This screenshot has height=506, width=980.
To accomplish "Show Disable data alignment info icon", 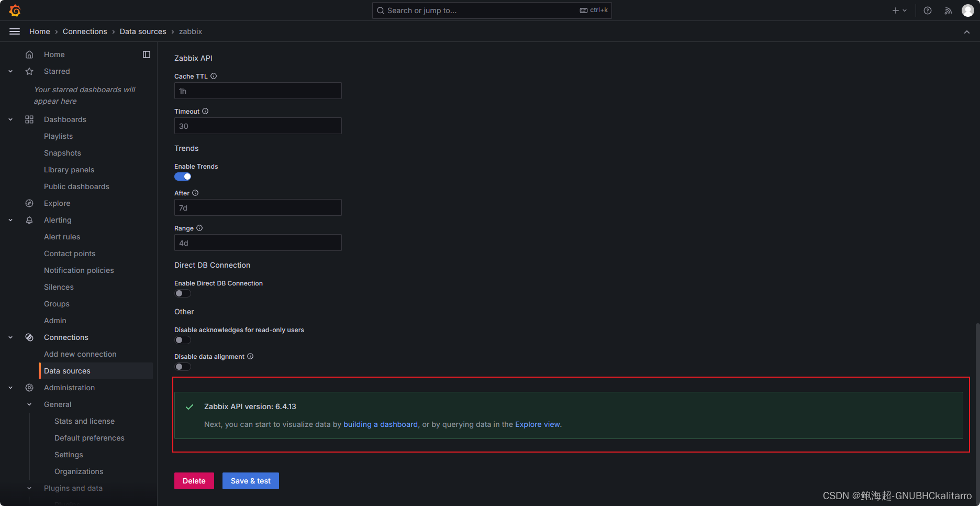I will tap(250, 356).
